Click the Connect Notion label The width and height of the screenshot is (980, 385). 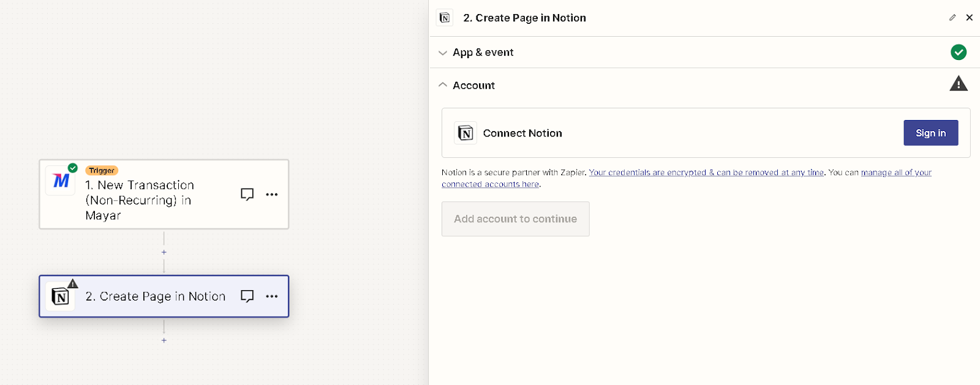pos(522,133)
